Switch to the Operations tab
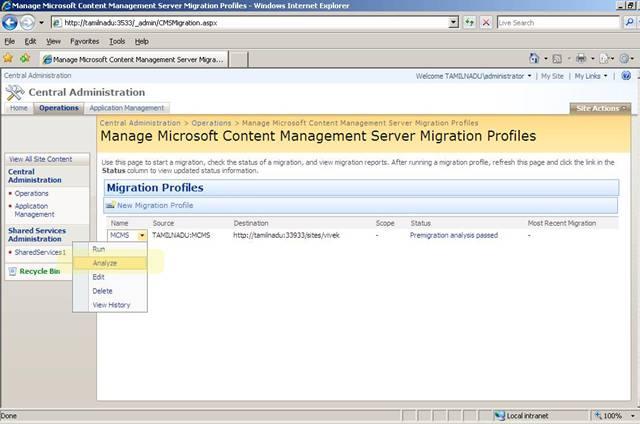 point(59,108)
